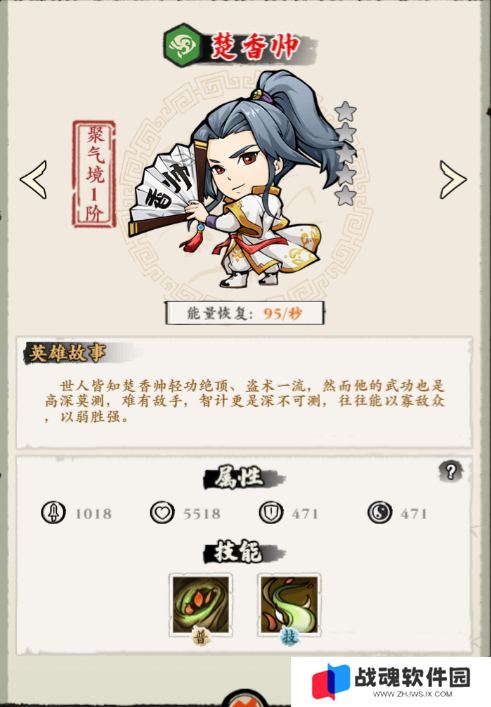Go to previous hero with left arrow
Image resolution: width=491 pixels, height=707 pixels.
click(34, 179)
